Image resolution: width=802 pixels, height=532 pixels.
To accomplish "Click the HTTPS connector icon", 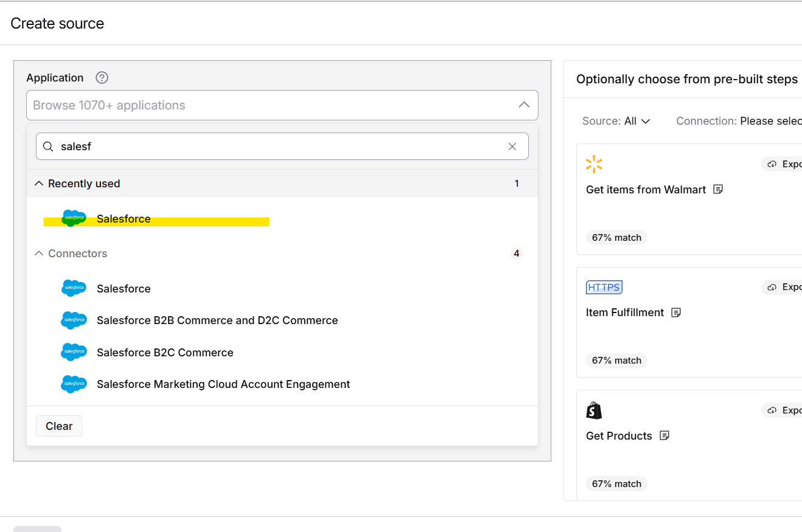I will tap(604, 286).
